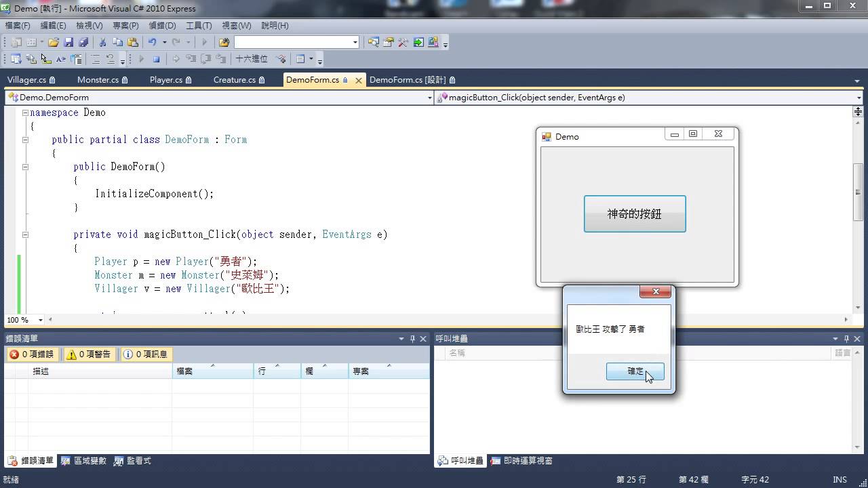The height and width of the screenshot is (488, 868).
Task: Open the 偵錯(D) menu
Action: [x=162, y=25]
